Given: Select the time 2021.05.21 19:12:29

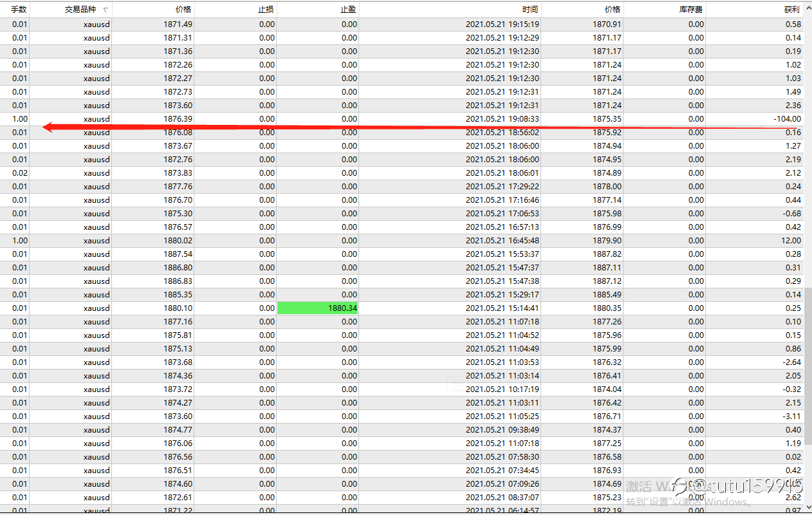Looking at the screenshot, I should tap(503, 38).
